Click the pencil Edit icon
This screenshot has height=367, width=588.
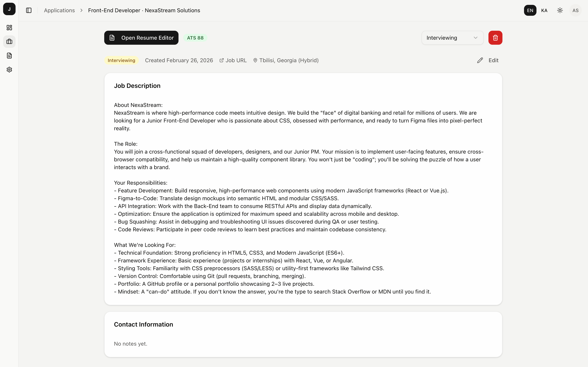pos(480,60)
